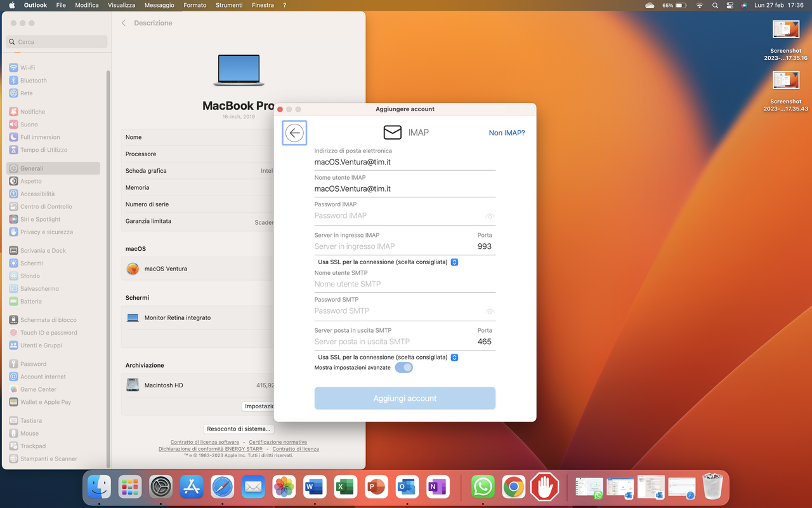Open Safari from the Dock

coord(223,487)
